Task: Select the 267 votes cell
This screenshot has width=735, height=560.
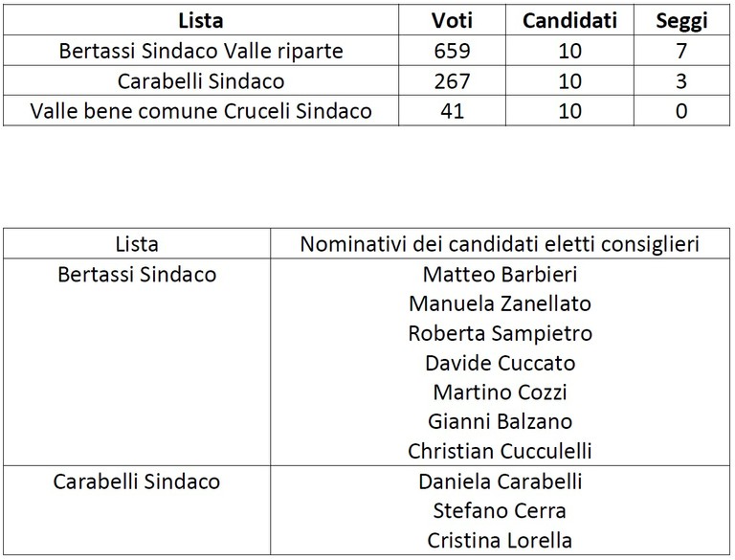Action: pos(454,81)
